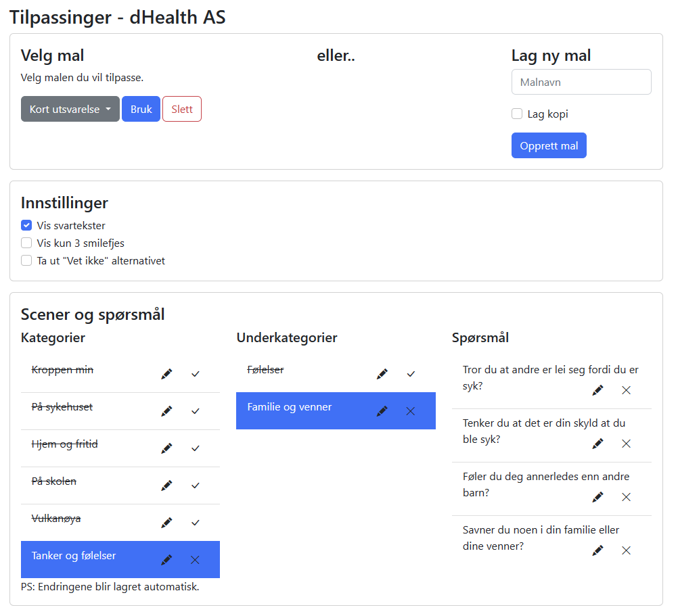Focus the Malnavn input field
678x616 pixels.
pyautogui.click(x=581, y=82)
